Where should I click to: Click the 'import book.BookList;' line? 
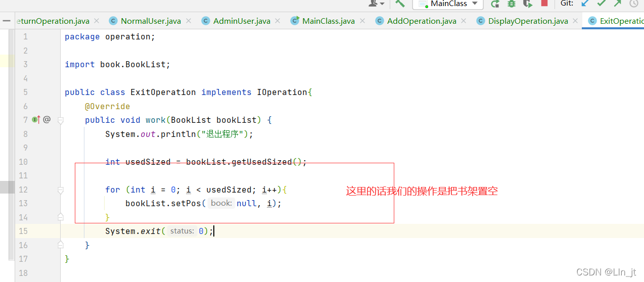[x=118, y=64]
